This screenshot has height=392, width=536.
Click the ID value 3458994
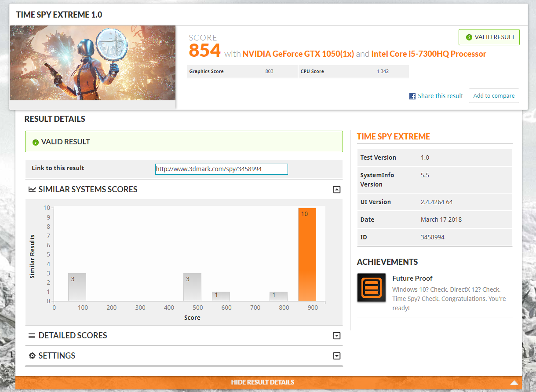(433, 237)
